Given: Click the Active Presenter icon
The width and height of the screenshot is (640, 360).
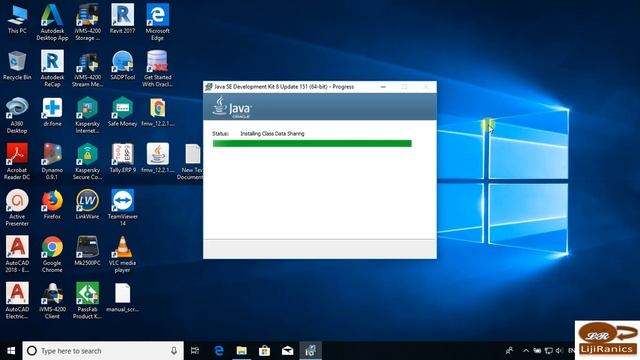Looking at the screenshot, I should (x=17, y=208).
